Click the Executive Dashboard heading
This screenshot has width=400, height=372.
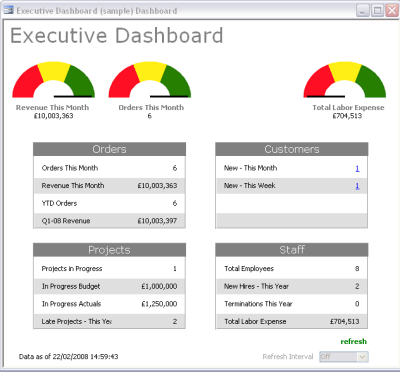(117, 35)
